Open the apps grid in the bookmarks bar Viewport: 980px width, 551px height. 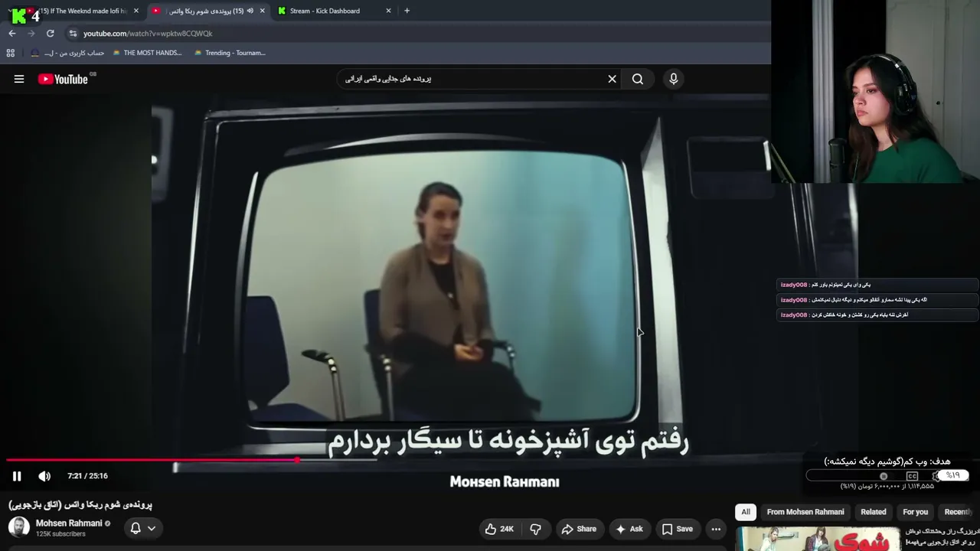pyautogui.click(x=11, y=53)
